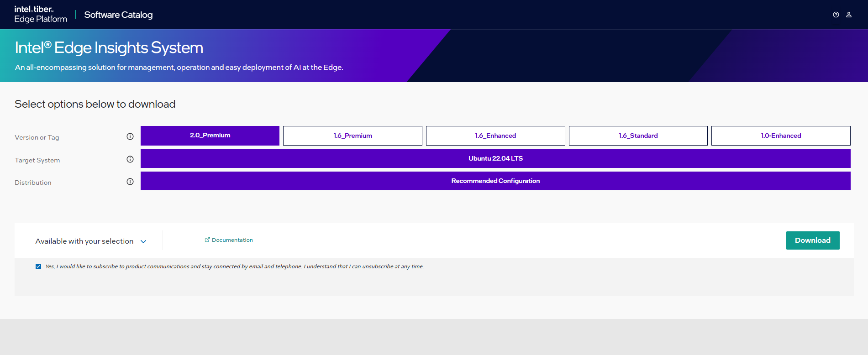Click the Select options below to download heading
Screen dimensions: 868x355
[95, 104]
